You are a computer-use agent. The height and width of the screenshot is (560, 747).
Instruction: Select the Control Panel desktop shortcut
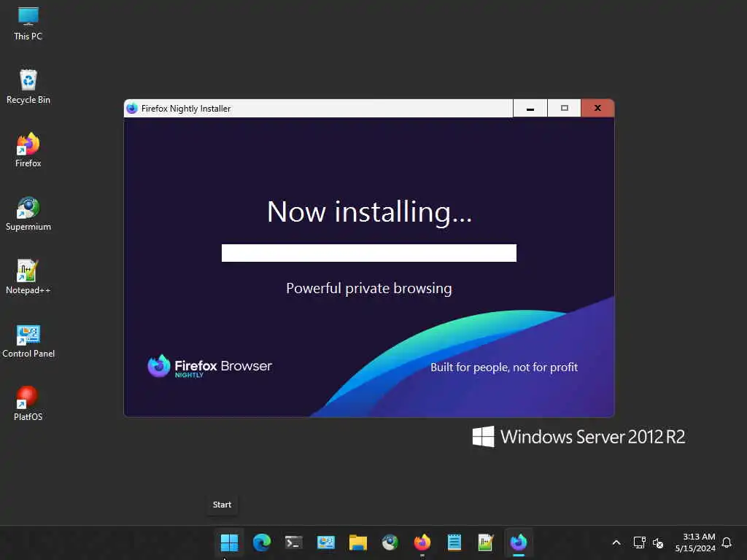click(x=28, y=341)
